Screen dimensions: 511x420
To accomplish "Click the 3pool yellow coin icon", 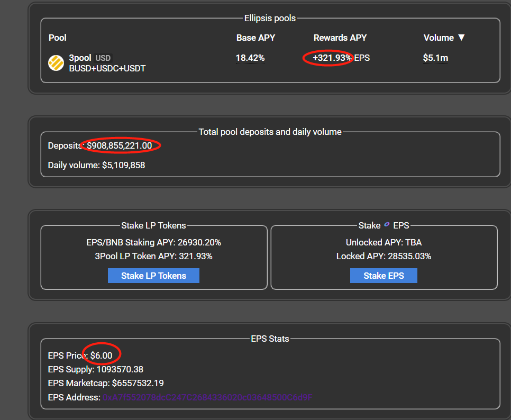I will [x=56, y=63].
